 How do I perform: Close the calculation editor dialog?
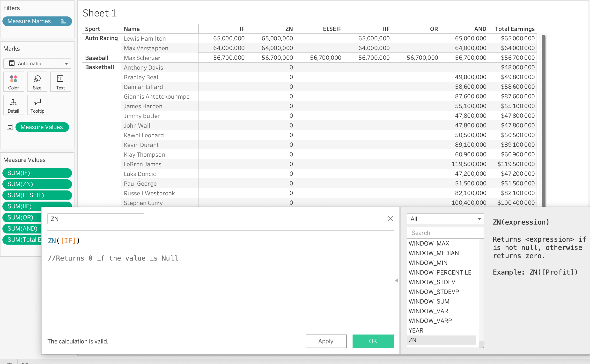390,219
